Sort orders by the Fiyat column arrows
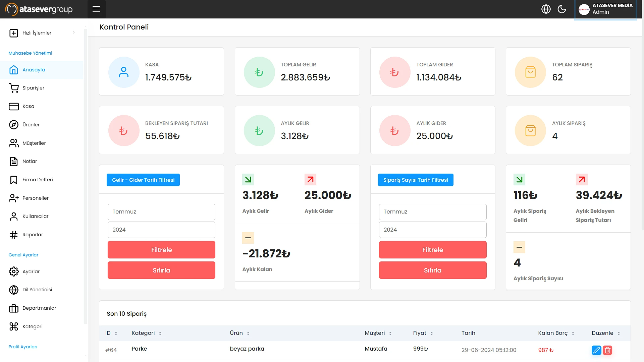Screen dimensions: 644x362 pyautogui.click(x=432, y=334)
